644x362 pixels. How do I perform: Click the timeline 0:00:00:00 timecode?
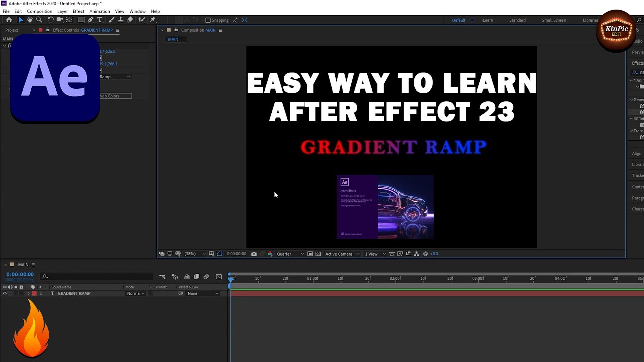pos(20,275)
